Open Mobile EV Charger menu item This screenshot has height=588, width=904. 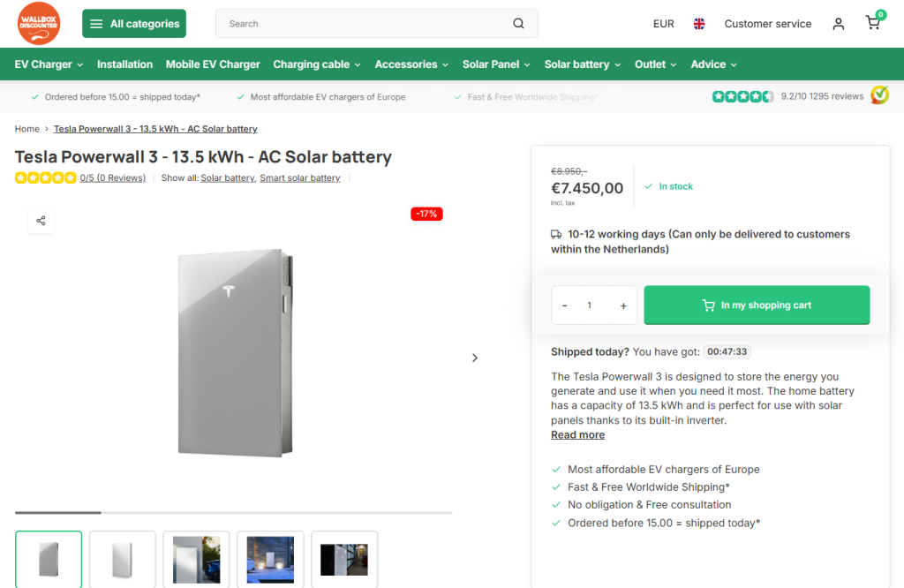(213, 64)
